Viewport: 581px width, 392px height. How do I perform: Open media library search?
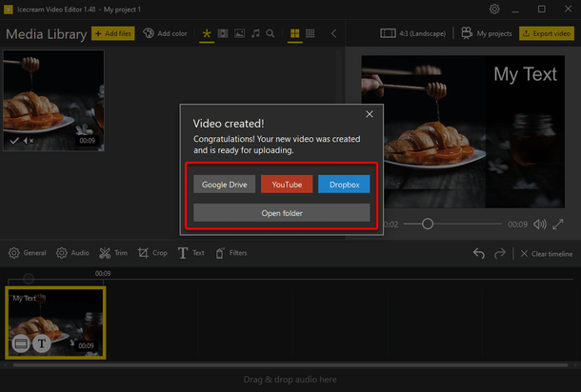(x=270, y=33)
